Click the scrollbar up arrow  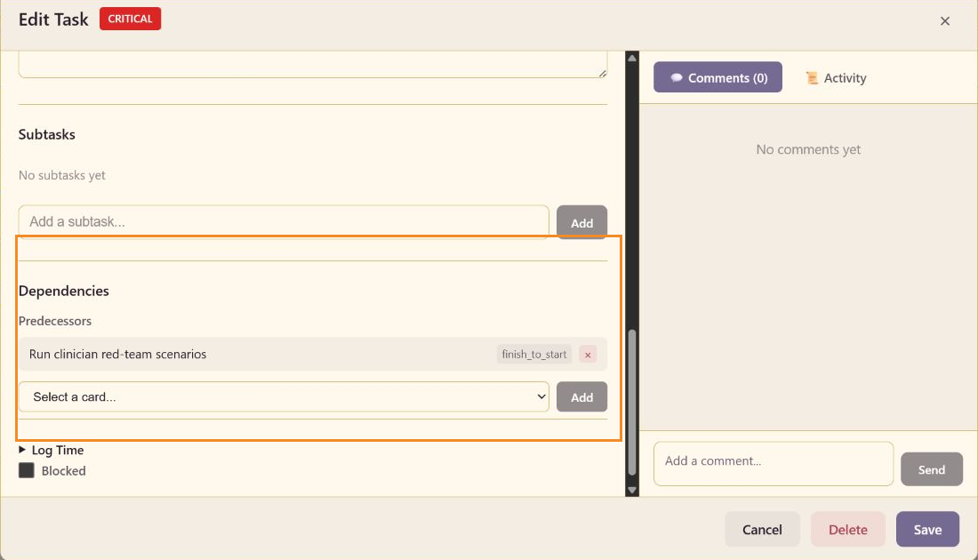[632, 58]
